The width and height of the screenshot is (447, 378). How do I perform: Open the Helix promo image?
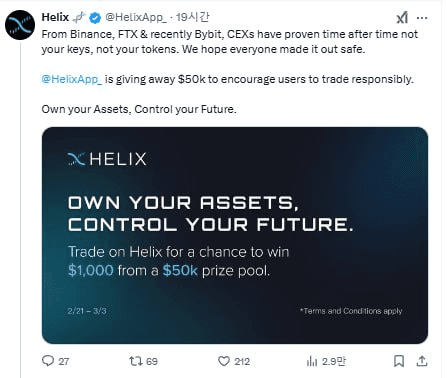[x=235, y=235]
